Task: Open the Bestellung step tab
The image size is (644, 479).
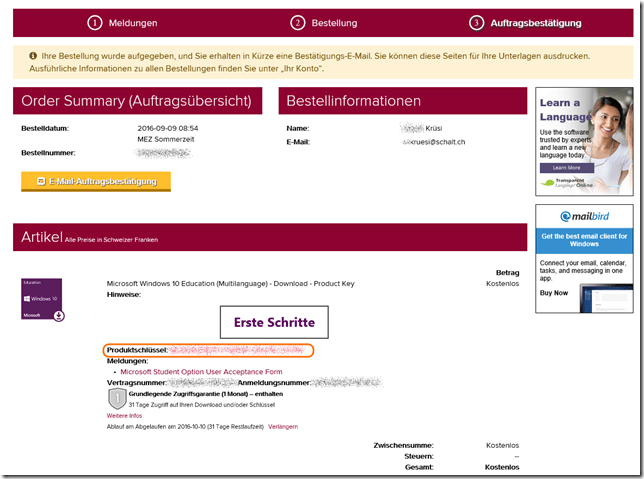Action: pyautogui.click(x=324, y=23)
